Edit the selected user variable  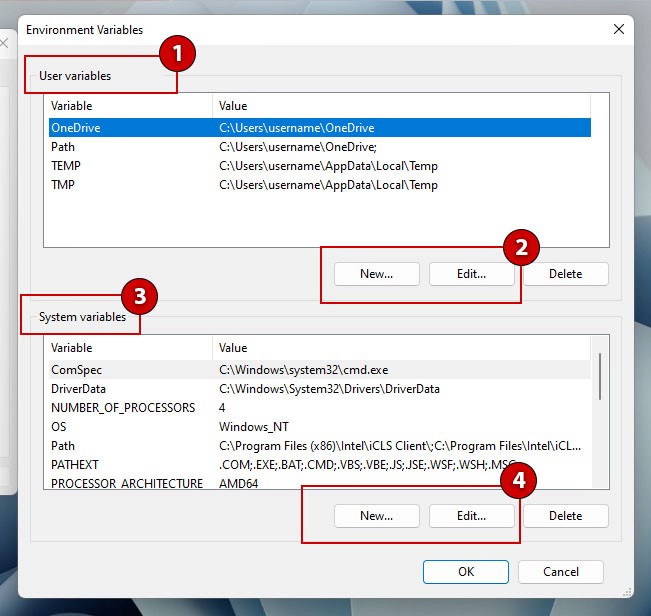pyautogui.click(x=471, y=274)
